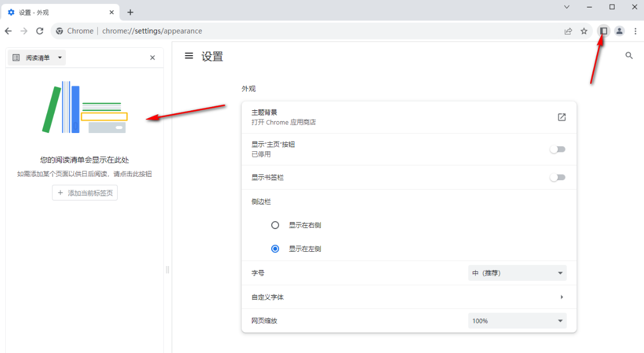Go back to the previous page

(8, 31)
